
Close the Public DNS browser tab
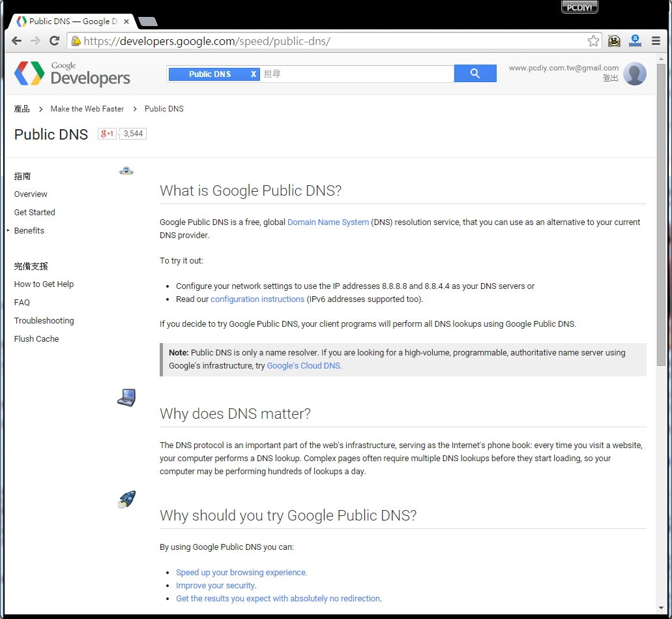coord(126,21)
